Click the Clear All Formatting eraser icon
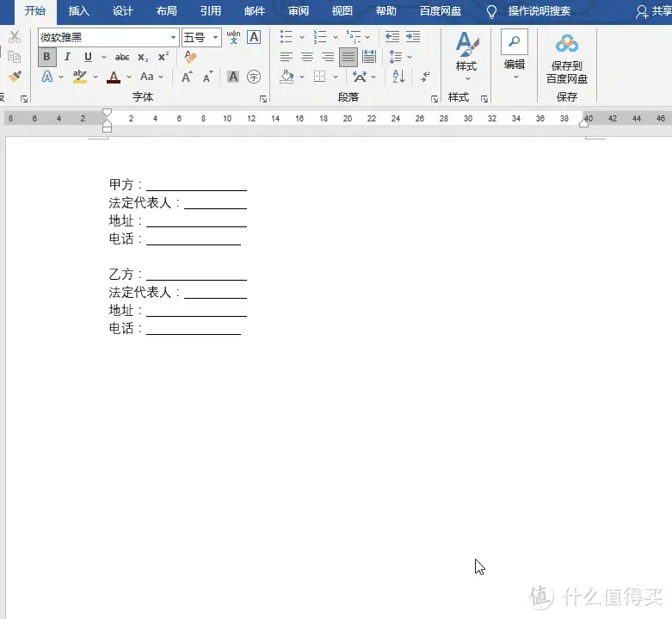 point(190,57)
